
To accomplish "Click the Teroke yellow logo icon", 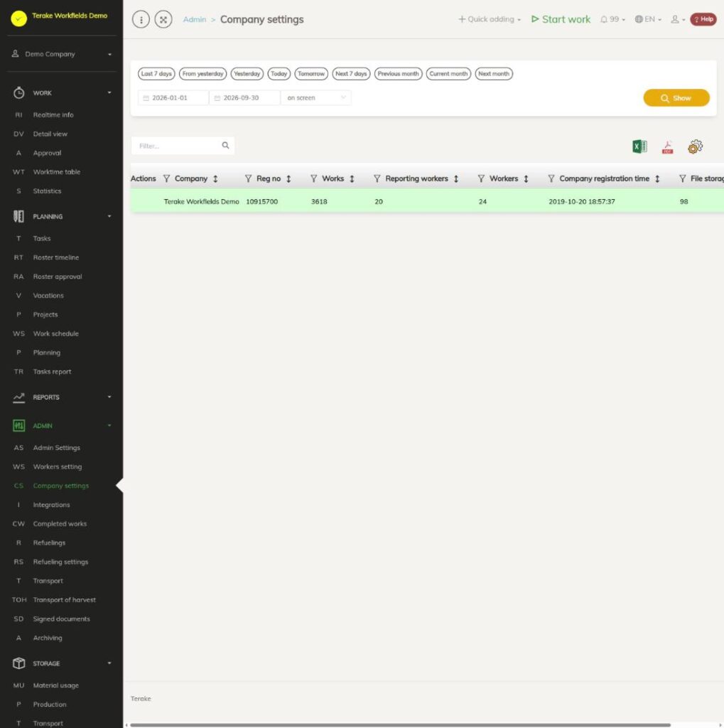I will (x=19, y=18).
